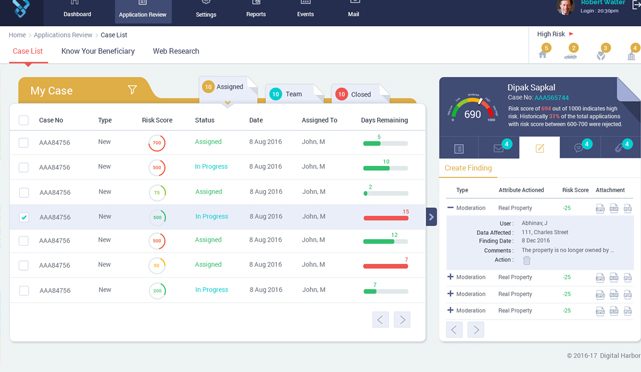The height and width of the screenshot is (372, 641).
Task: Check the row with risk score 700
Action: pos(24,143)
